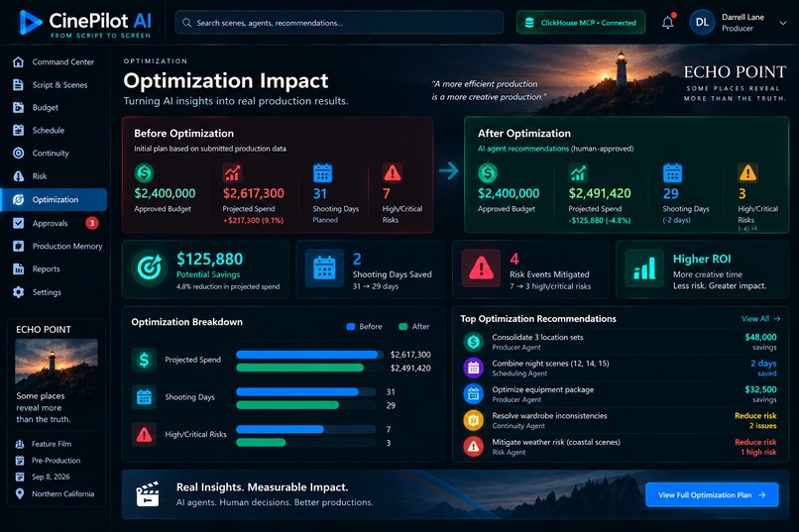Click the Reduce risk 1 high risk text
The width and height of the screenshot is (799, 532).
tap(755, 447)
